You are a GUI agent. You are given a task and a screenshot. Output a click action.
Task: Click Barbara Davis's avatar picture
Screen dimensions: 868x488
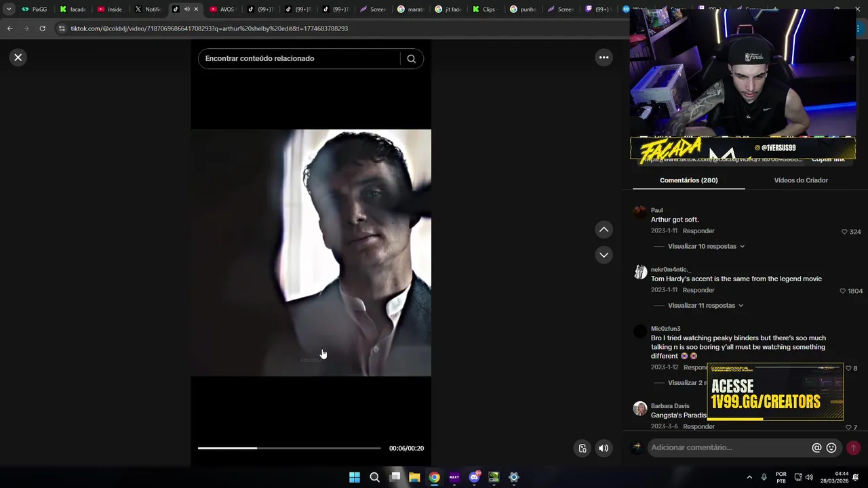[640, 409]
